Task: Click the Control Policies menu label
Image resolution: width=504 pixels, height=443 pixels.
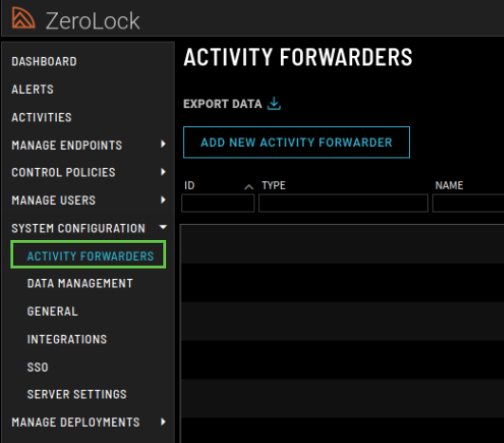Action: point(64,173)
